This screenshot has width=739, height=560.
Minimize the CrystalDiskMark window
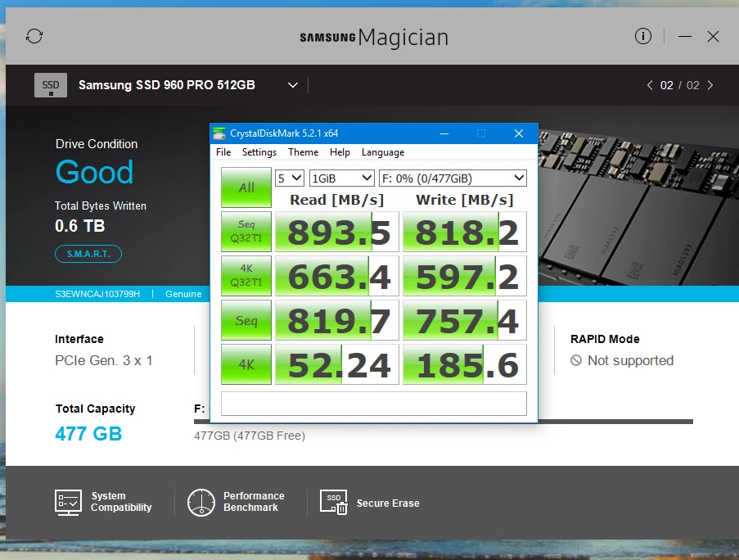[x=444, y=133]
